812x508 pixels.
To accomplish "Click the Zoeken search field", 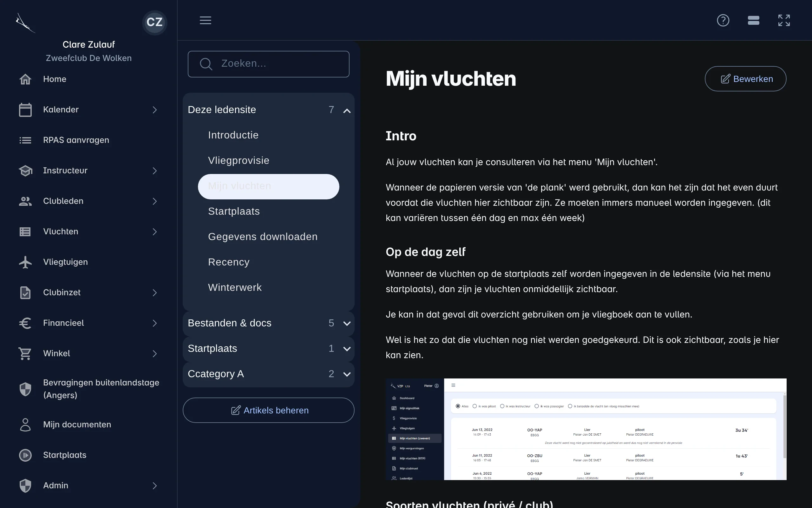I will pyautogui.click(x=268, y=64).
